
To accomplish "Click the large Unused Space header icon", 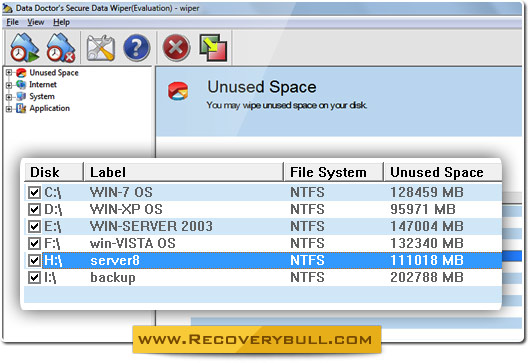I will click(178, 91).
